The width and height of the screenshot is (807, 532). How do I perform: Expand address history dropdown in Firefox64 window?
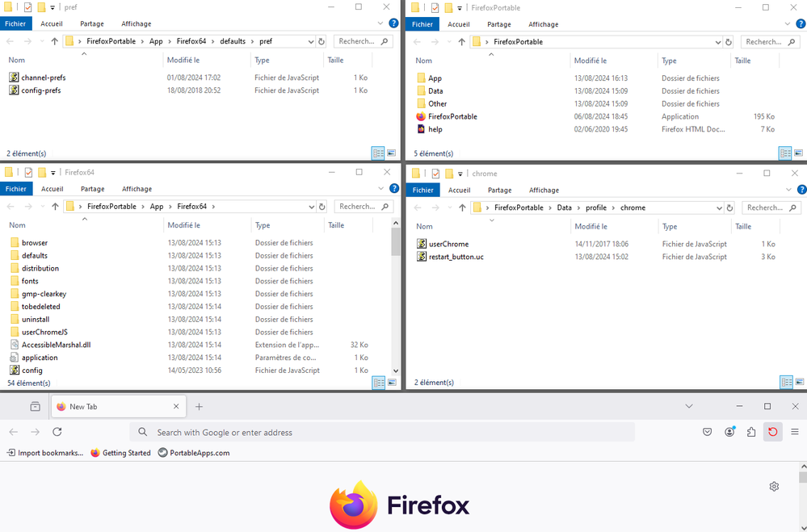pyautogui.click(x=311, y=207)
